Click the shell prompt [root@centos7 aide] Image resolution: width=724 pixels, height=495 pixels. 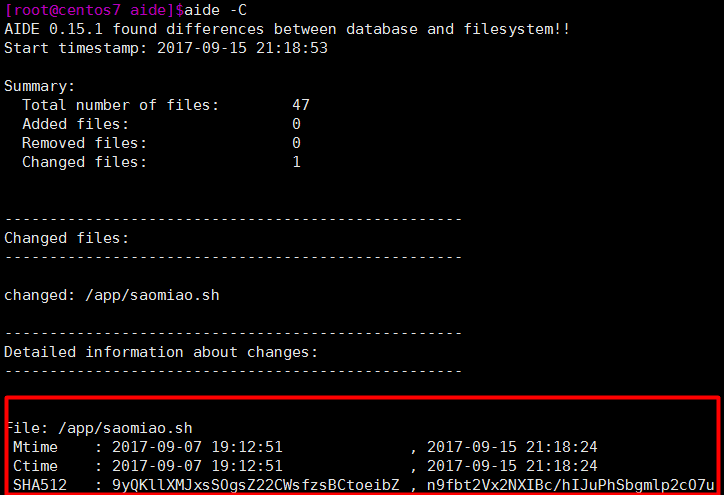pos(89,10)
